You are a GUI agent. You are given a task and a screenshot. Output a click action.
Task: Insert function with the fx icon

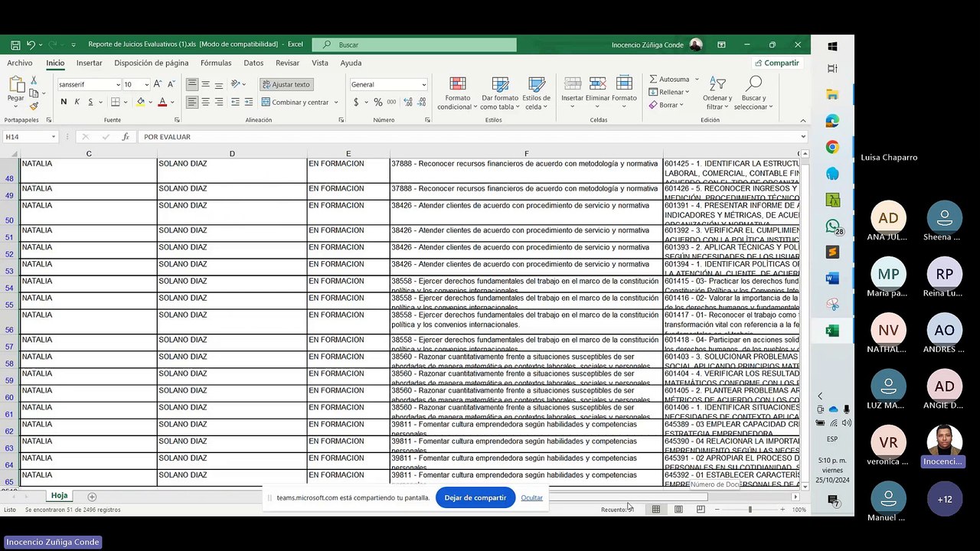[x=126, y=137]
